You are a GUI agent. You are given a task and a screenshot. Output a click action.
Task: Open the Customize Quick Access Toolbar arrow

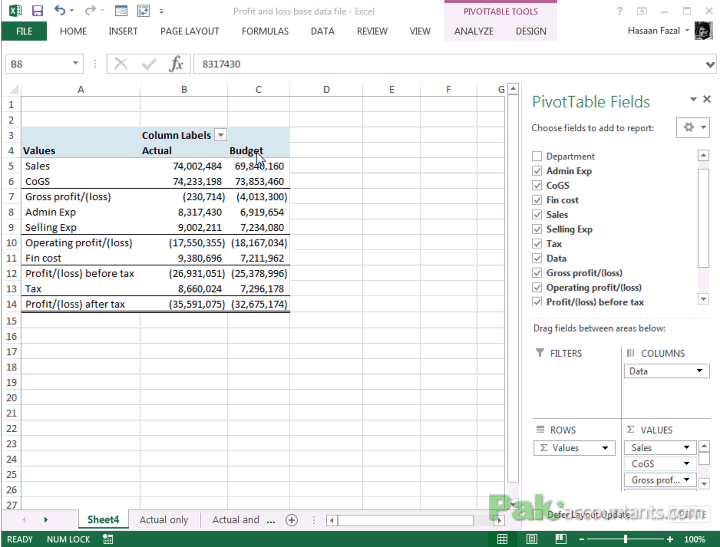coord(162,11)
